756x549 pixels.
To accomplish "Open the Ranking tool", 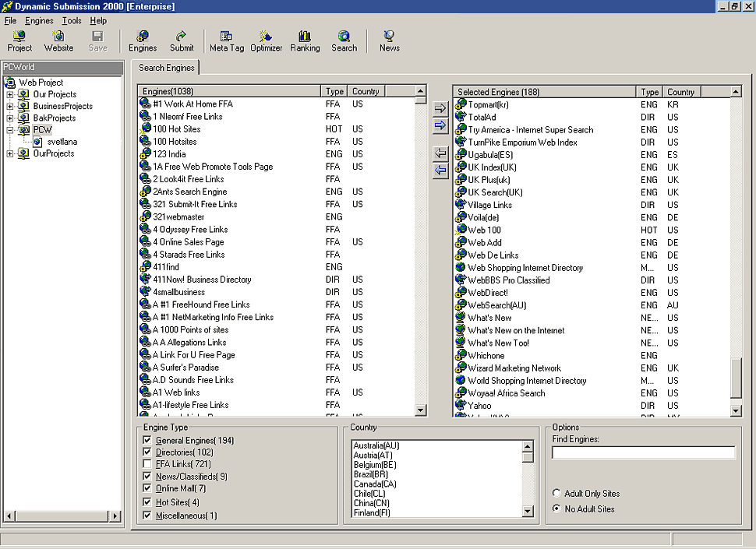I will (x=305, y=41).
